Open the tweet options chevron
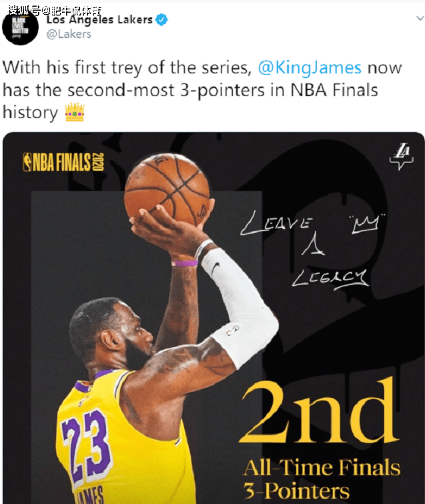Image resolution: width=425 pixels, height=504 pixels. click(x=420, y=18)
